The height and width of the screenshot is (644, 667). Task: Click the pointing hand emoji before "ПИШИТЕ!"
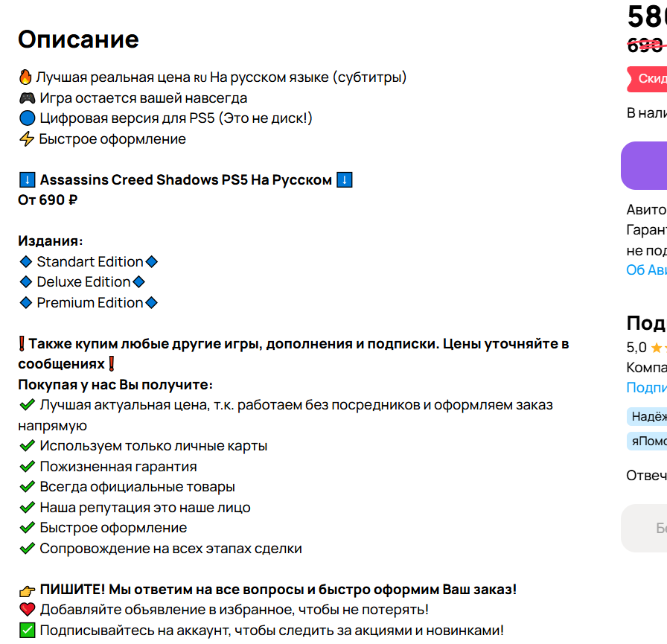click(x=27, y=590)
